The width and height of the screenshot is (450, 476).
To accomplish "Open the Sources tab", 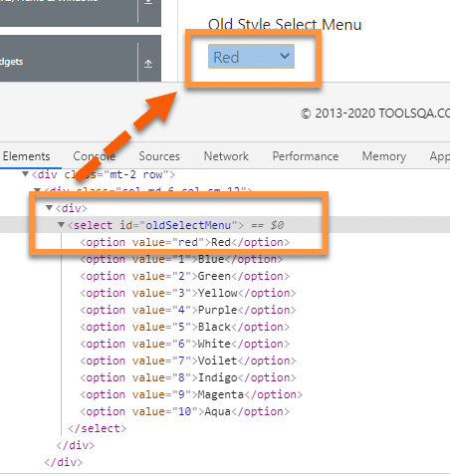I will pyautogui.click(x=159, y=156).
